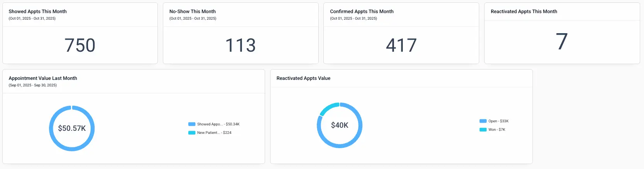Toggle the Won - $7K legend label
This screenshot has height=169, width=644.
point(497,130)
